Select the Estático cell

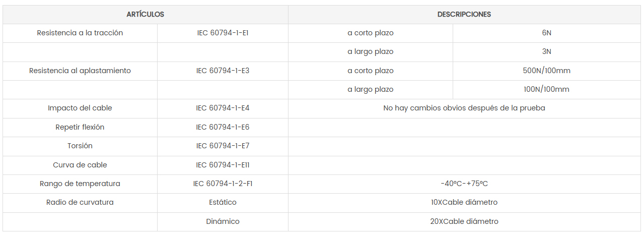pos(223,202)
